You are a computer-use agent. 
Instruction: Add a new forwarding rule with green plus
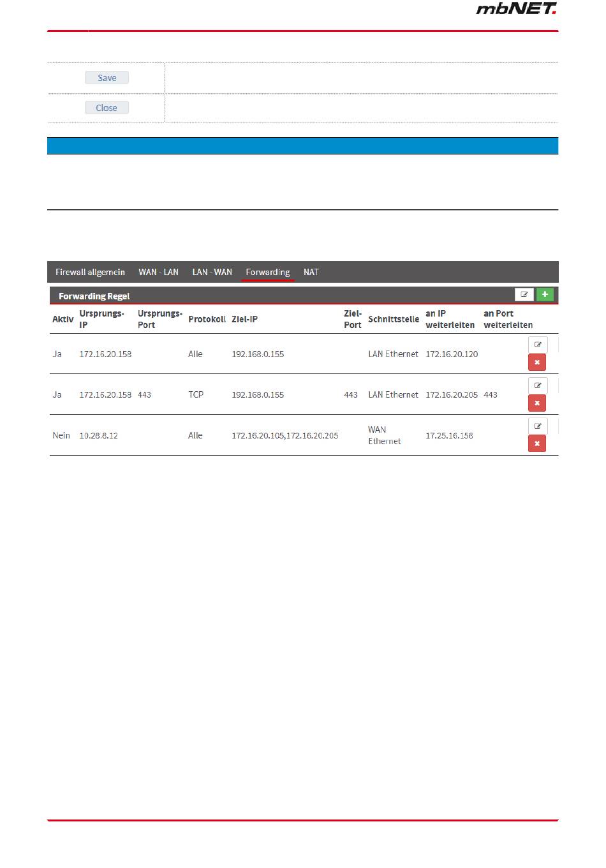tap(545, 294)
